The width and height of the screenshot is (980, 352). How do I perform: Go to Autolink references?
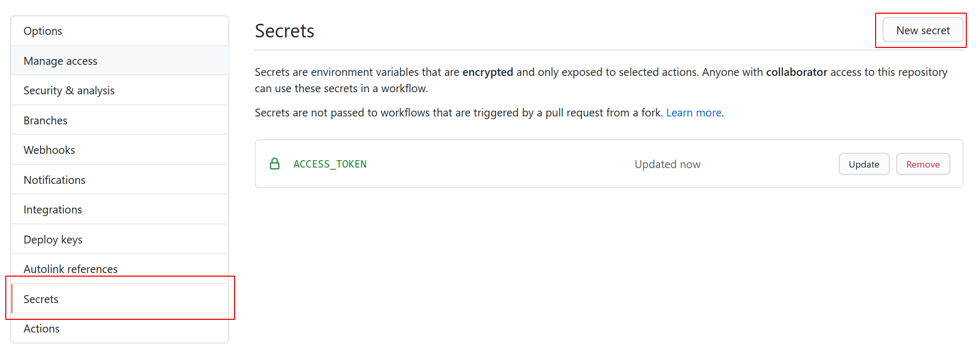[70, 269]
